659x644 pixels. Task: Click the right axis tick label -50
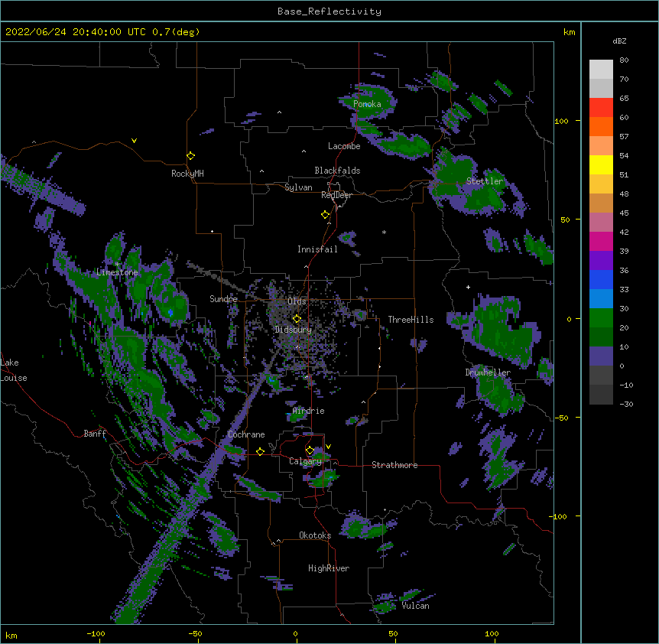(x=561, y=418)
